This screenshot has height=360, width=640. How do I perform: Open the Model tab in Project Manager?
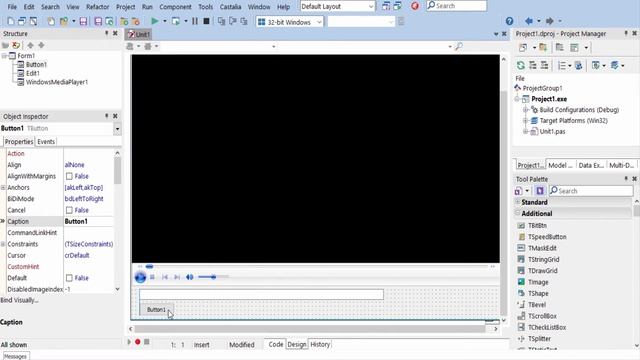tap(560, 165)
